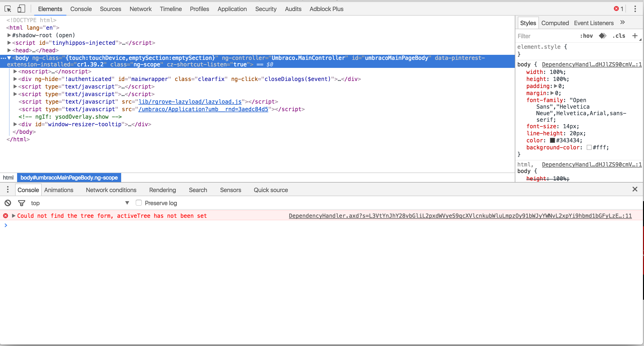Viewport: 644px width, 346px height.
Task: Select the Animations drawer tab
Action: [59, 190]
